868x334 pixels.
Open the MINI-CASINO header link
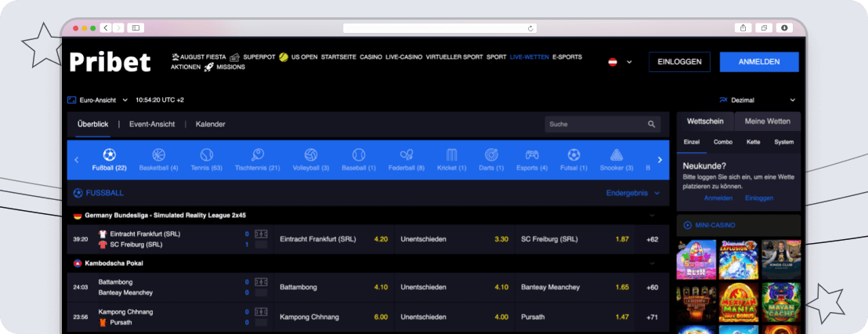709,226
